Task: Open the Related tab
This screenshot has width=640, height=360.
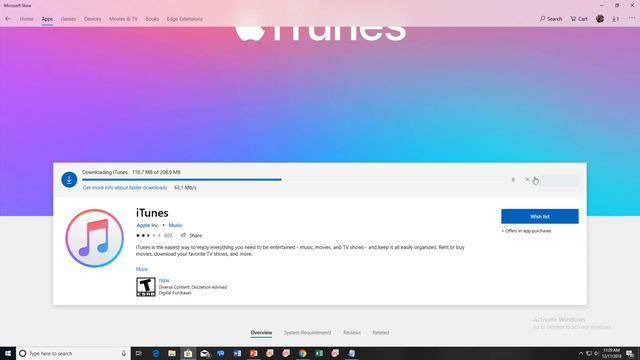Action: coord(381,333)
